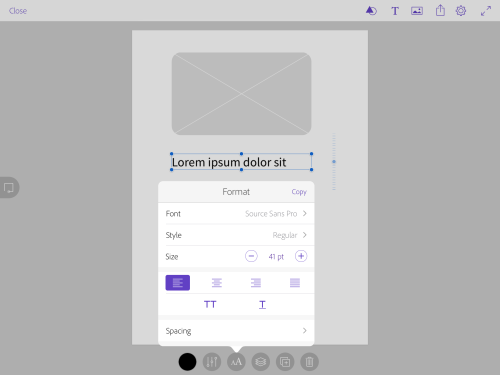Toggle the text format AA icon
The height and width of the screenshot is (375, 500).
(x=236, y=362)
